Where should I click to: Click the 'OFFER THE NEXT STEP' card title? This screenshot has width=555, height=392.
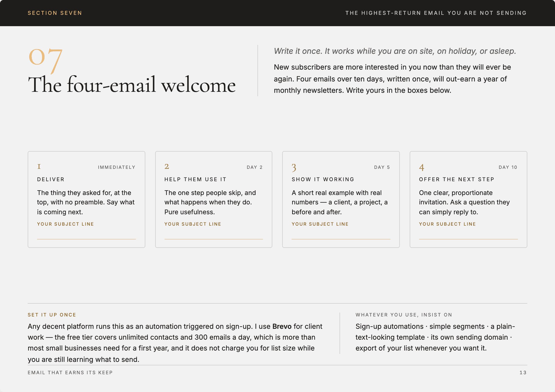point(456,179)
